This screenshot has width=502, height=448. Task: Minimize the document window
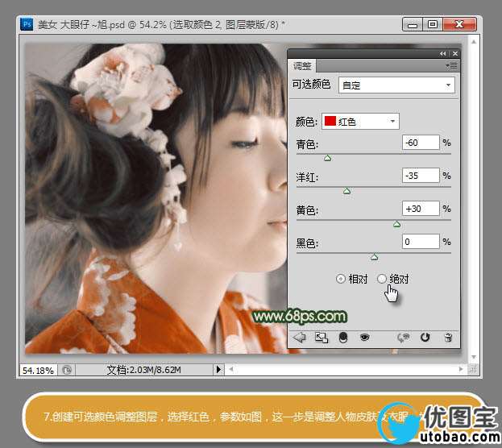point(413,25)
